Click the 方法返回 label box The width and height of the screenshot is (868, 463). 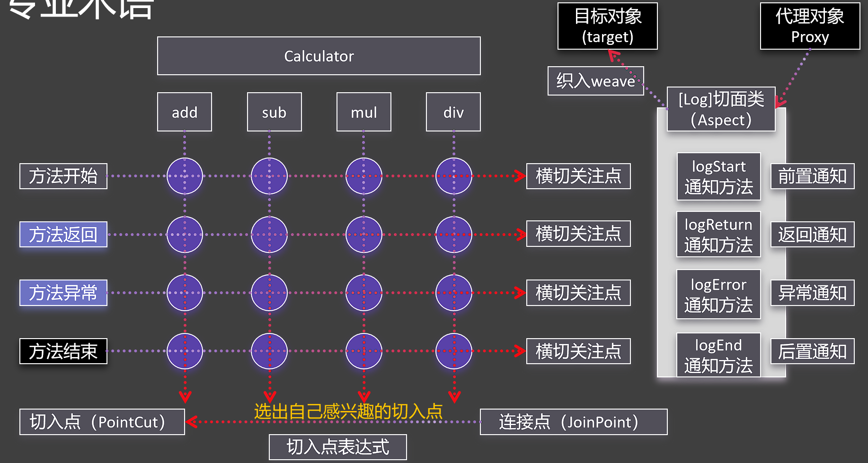pos(63,234)
